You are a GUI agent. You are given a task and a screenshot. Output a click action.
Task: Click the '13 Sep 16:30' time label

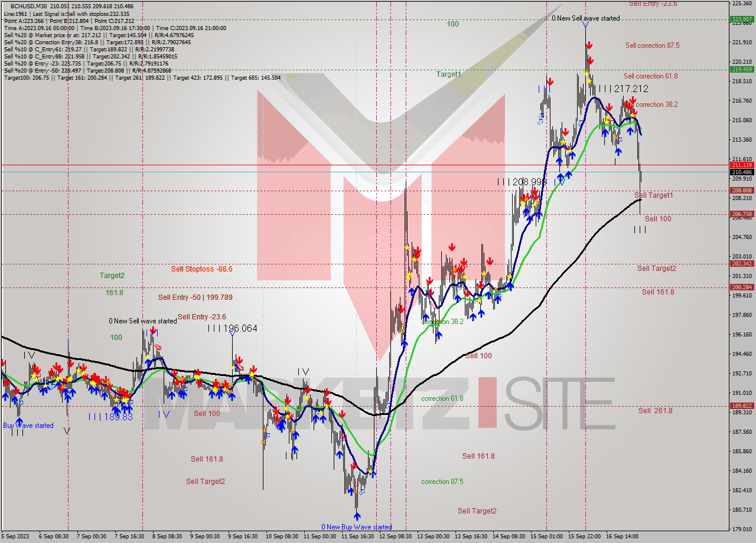(x=471, y=537)
